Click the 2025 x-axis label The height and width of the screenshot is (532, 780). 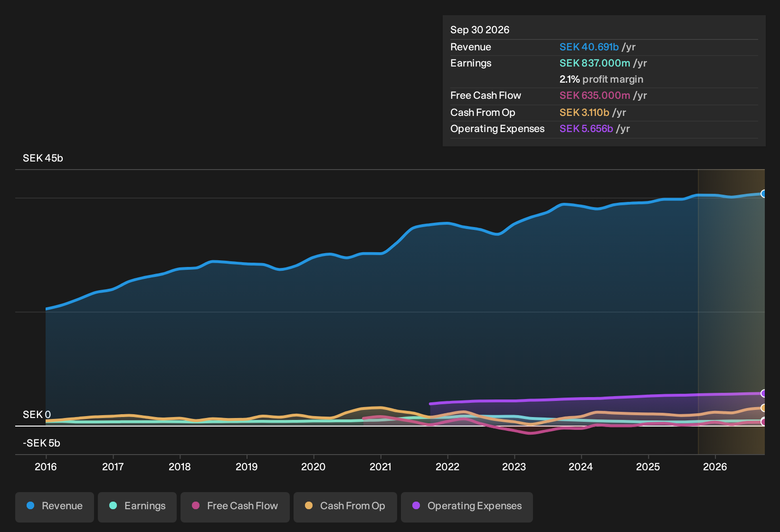[648, 467]
